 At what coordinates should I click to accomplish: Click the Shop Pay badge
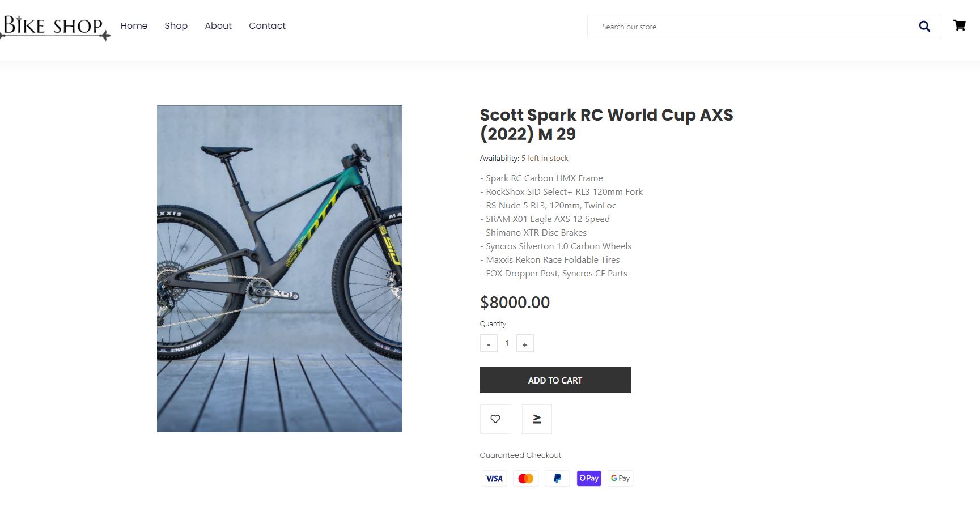coord(589,478)
